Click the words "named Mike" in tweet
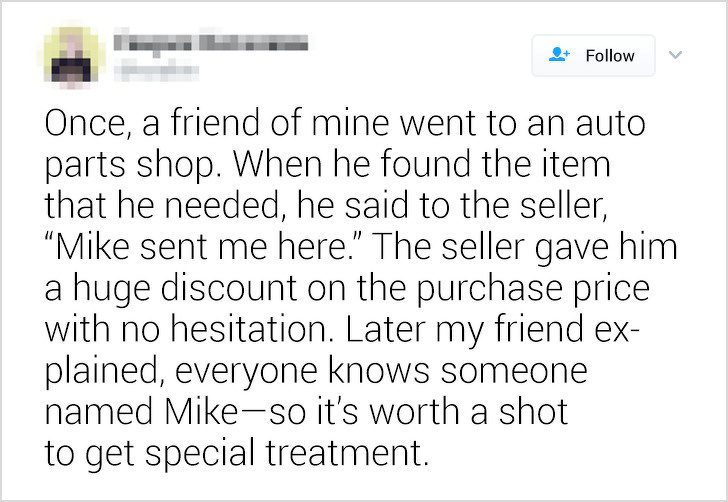The image size is (728, 502). (x=141, y=412)
